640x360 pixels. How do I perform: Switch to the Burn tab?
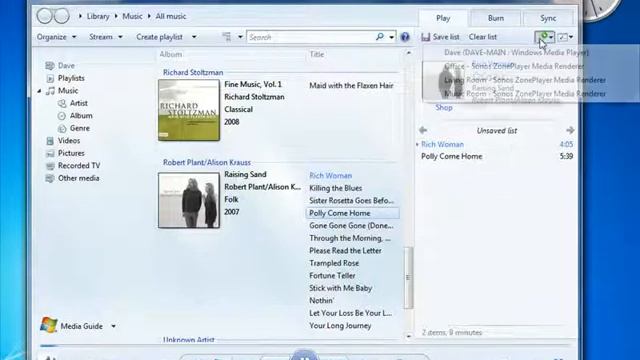click(496, 18)
